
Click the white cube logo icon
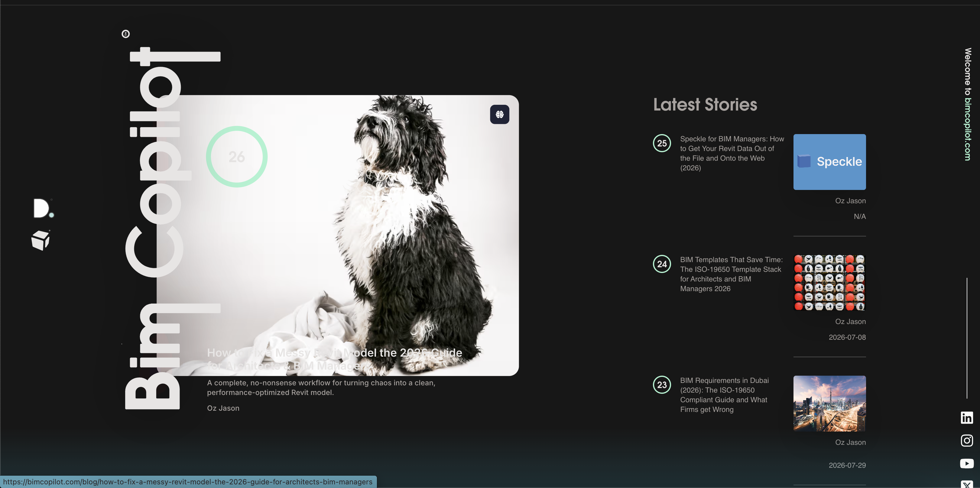point(41,240)
